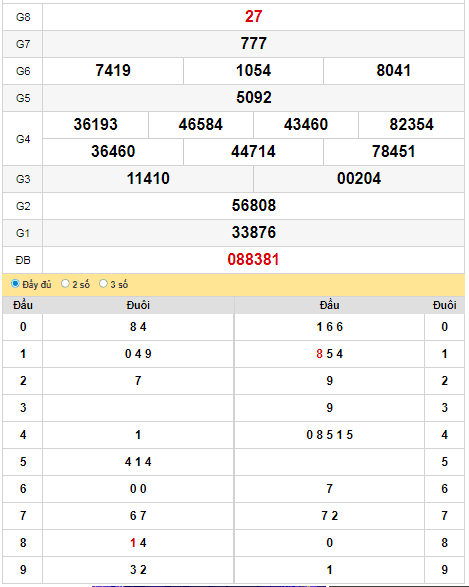
Task: Click the G1 result 33876
Action: (x=253, y=232)
